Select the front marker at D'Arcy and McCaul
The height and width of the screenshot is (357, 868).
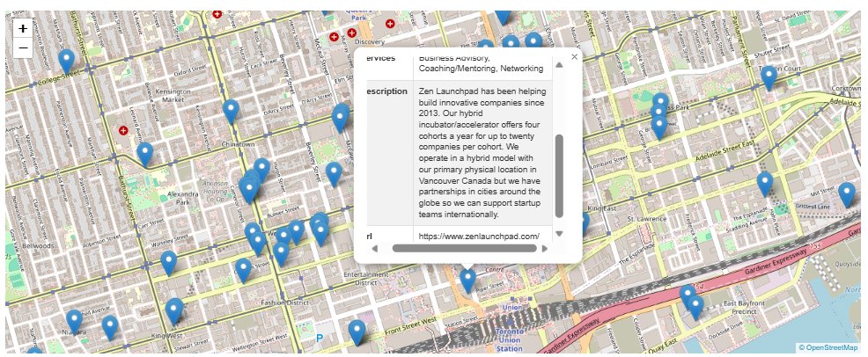tap(340, 120)
